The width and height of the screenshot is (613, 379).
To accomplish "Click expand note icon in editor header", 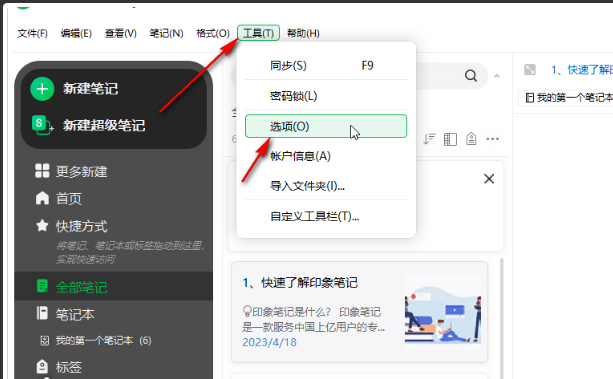I will click(x=530, y=70).
